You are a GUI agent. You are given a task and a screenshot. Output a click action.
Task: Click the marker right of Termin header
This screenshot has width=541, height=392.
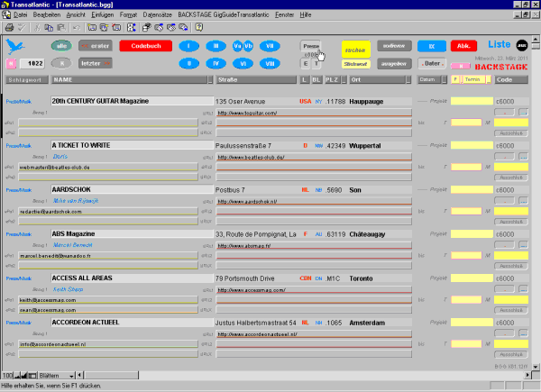click(489, 80)
